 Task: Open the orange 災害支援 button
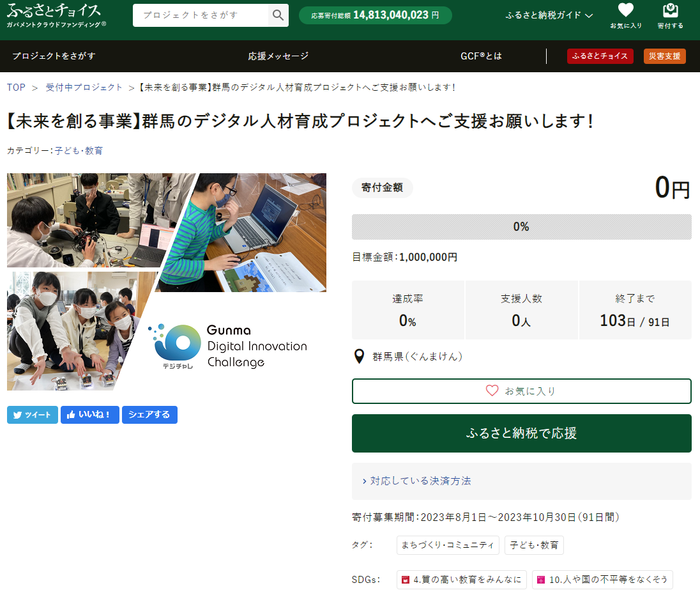pos(664,56)
